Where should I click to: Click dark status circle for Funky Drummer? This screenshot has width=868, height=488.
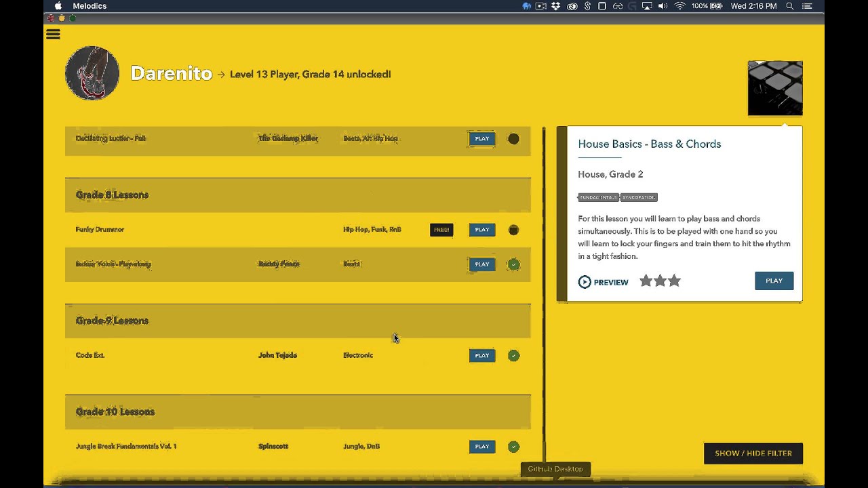[513, 230]
